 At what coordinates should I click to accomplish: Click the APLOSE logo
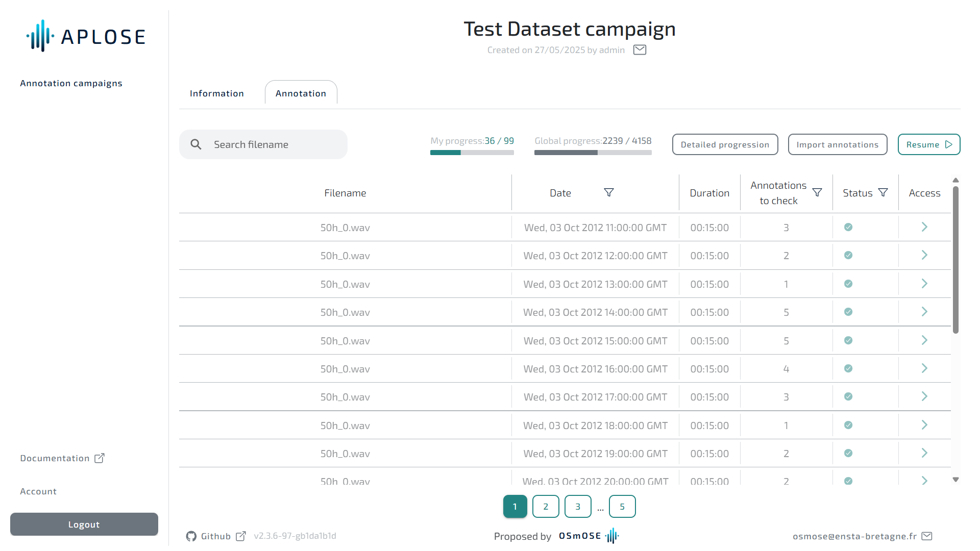click(x=86, y=36)
